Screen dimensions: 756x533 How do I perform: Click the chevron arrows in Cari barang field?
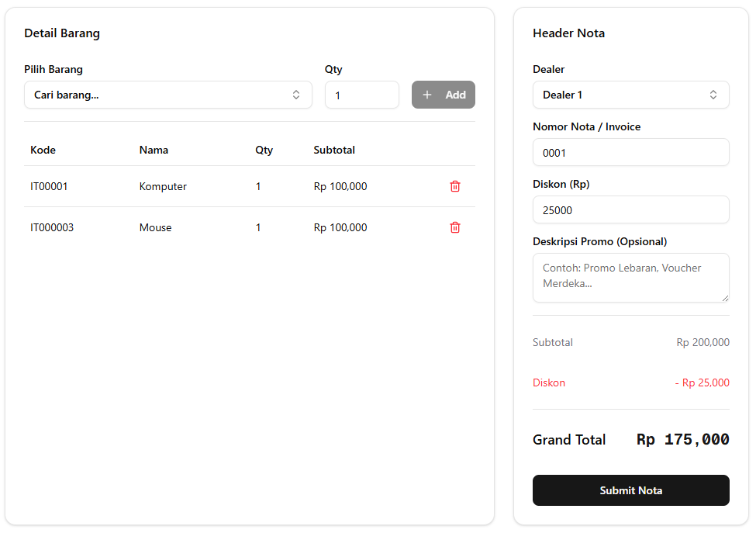coord(296,95)
